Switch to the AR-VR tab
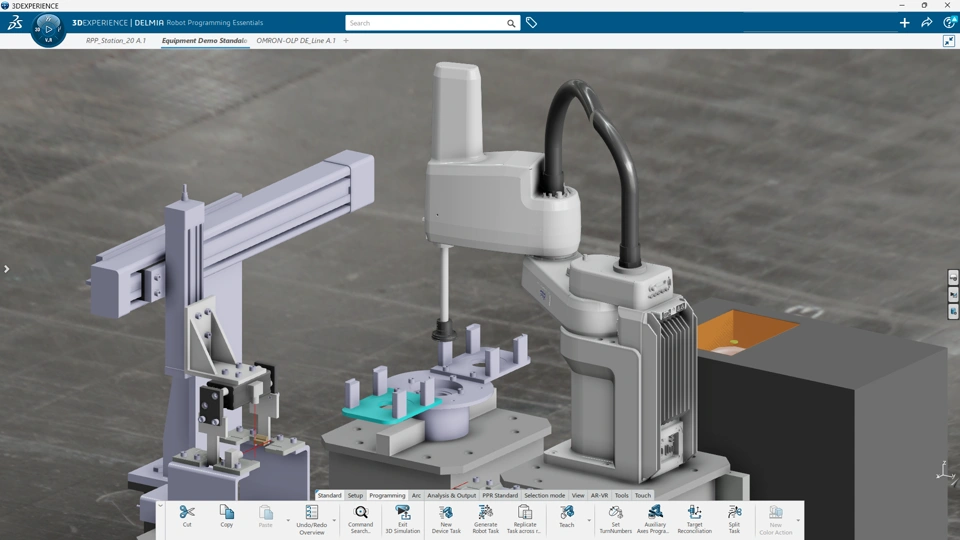This screenshot has height=540, width=960. pyautogui.click(x=599, y=495)
